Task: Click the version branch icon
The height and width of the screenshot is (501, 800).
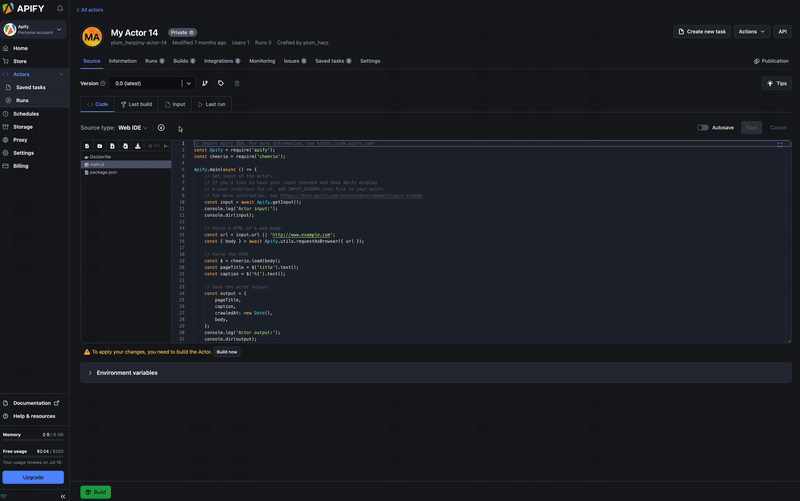Action: tap(205, 84)
